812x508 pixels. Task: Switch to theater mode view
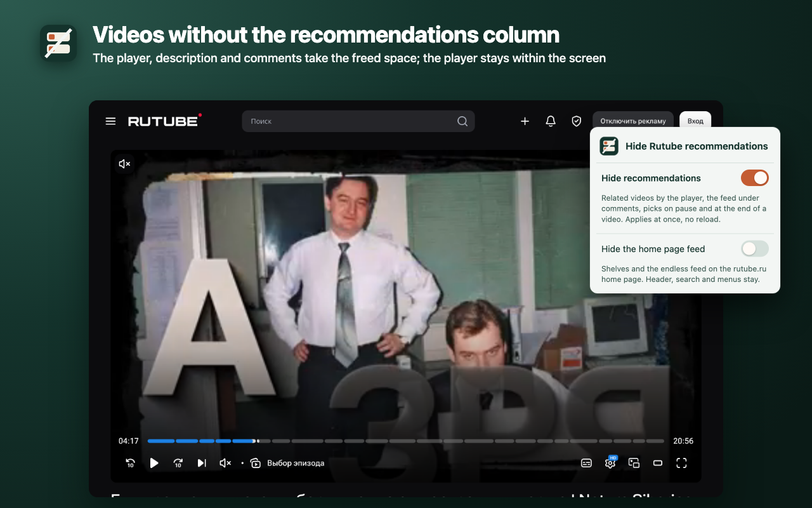pyautogui.click(x=658, y=463)
